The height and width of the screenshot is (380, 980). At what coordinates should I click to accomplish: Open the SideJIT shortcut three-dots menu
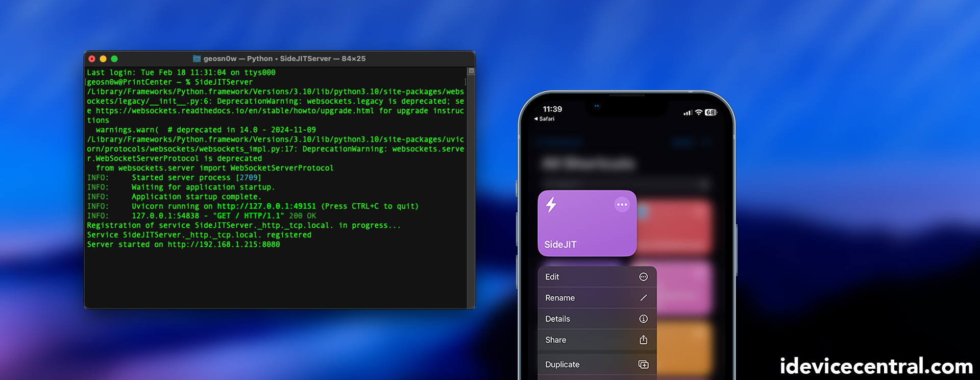click(622, 205)
